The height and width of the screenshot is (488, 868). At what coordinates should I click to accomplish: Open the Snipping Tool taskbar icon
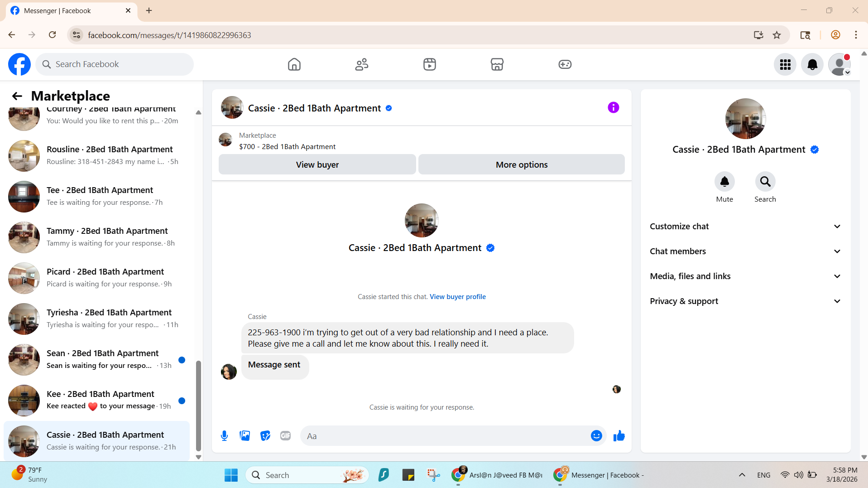pos(433,475)
